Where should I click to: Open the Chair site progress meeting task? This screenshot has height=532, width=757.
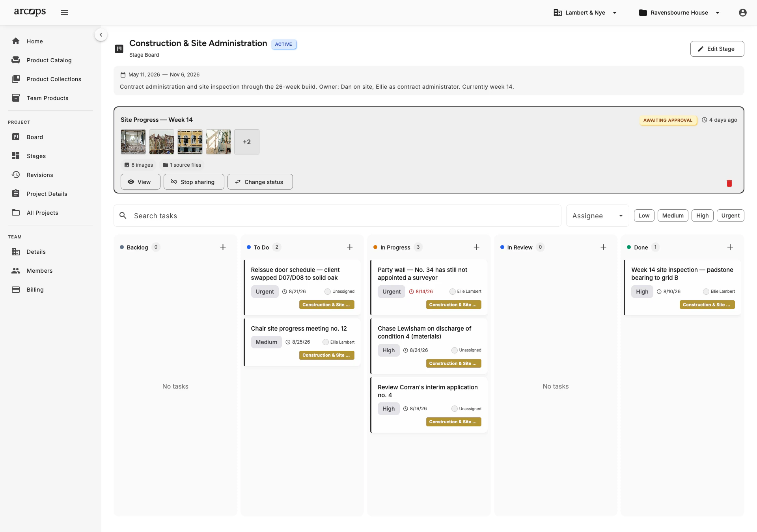pyautogui.click(x=302, y=342)
